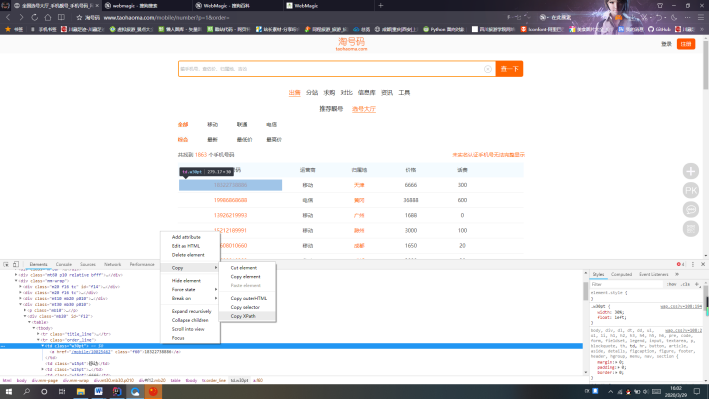Switch to DevTools Console tab
Image resolution: width=709 pixels, height=399 pixels.
[64, 264]
